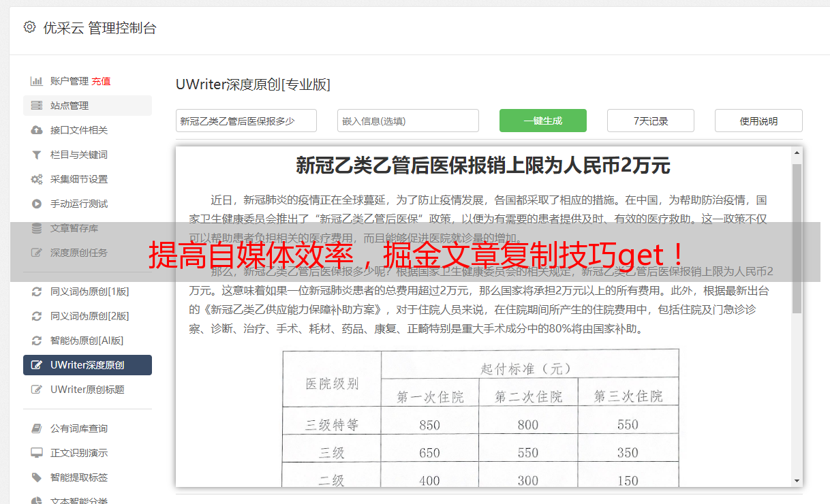Open 智能伪原创[AI版]
The image size is (830, 504).
click(87, 341)
